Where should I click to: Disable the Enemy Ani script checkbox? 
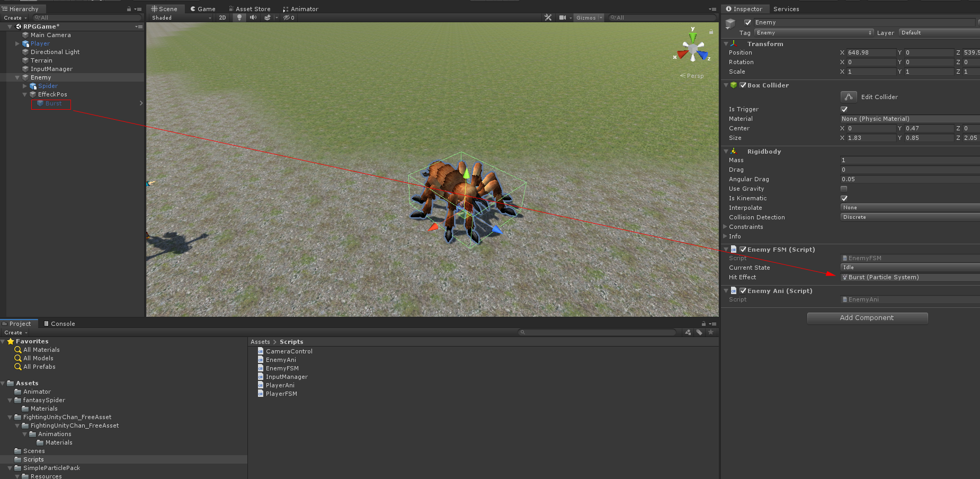click(743, 291)
